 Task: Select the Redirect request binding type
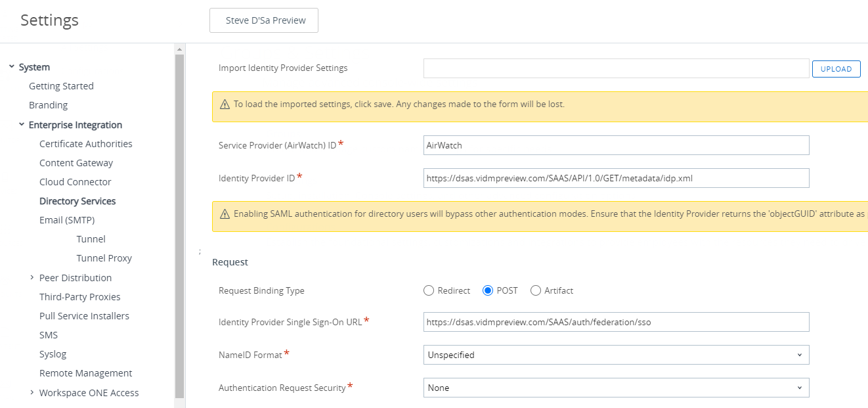click(428, 290)
